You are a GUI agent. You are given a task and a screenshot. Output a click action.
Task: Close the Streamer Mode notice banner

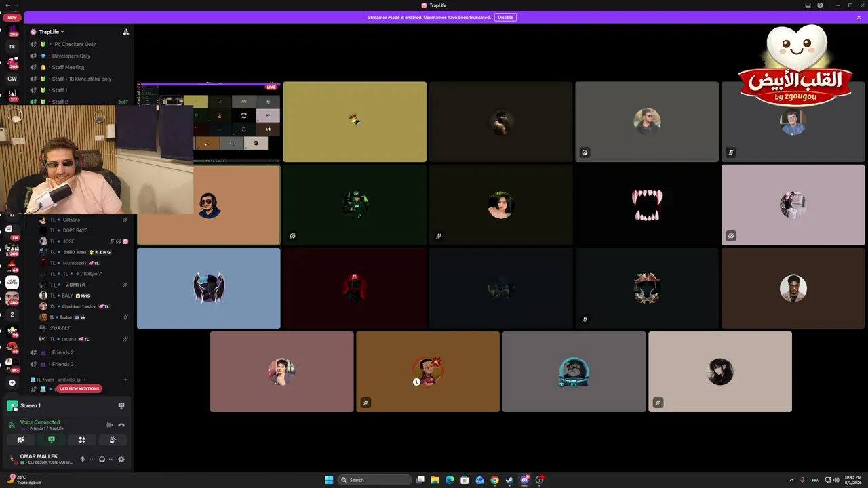pos(859,17)
